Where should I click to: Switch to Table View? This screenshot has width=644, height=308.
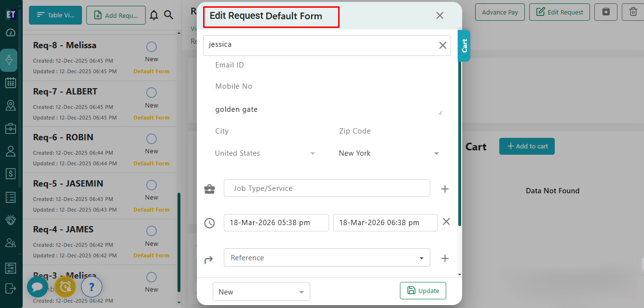click(55, 15)
